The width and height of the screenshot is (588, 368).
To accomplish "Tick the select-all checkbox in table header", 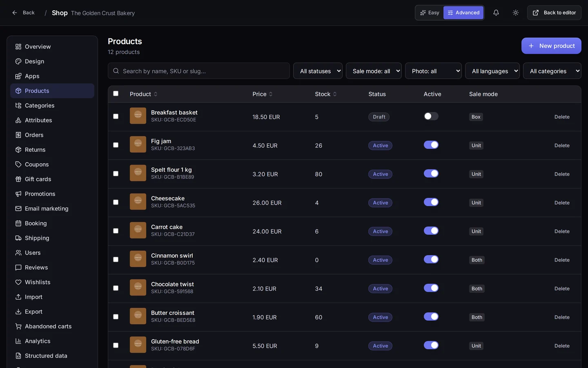I will pos(116,94).
